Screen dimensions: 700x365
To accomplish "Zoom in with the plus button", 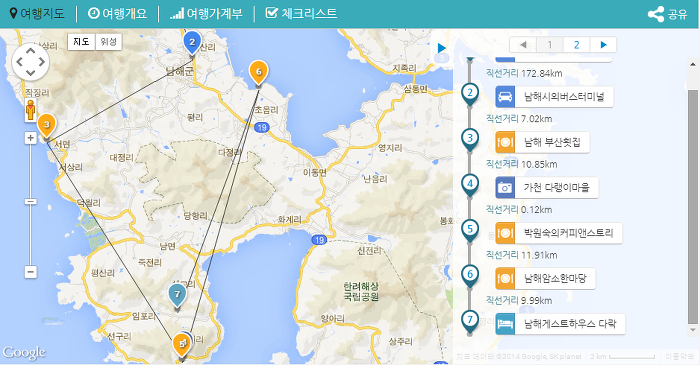I will (x=30, y=137).
